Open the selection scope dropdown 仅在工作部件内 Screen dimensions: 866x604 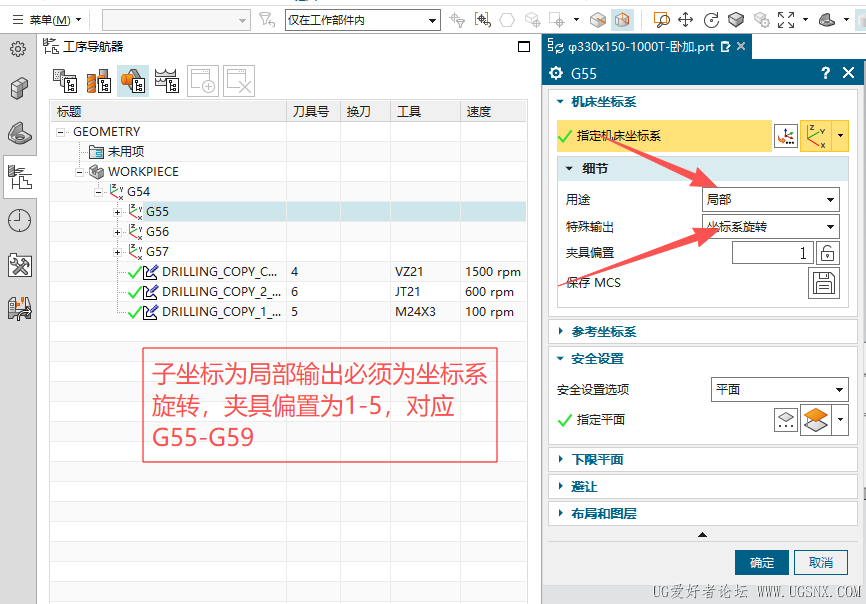click(363, 20)
